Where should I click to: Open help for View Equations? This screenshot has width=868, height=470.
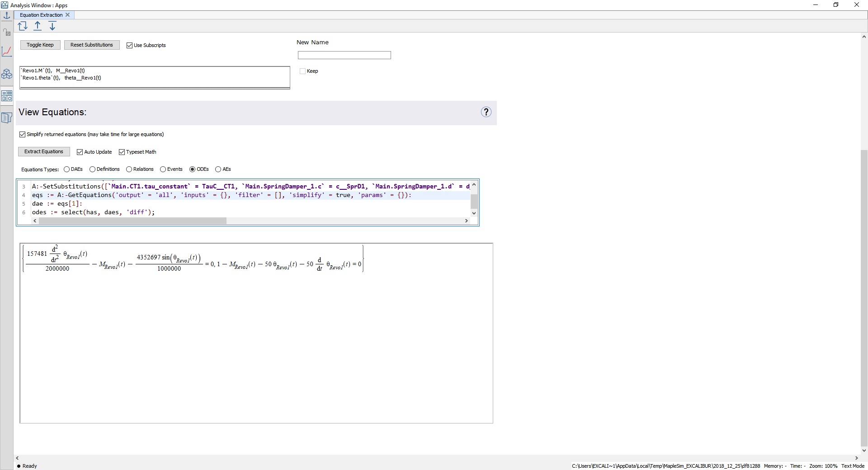click(486, 112)
